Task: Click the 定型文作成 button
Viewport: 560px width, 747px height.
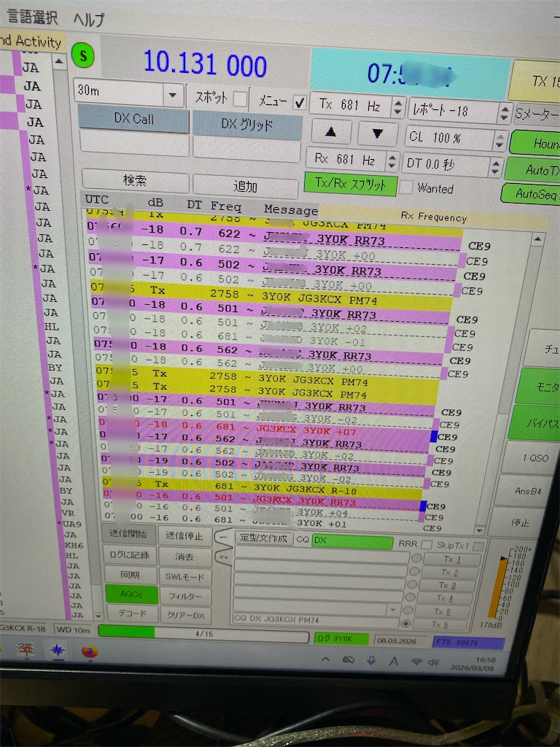Action: pos(263,538)
